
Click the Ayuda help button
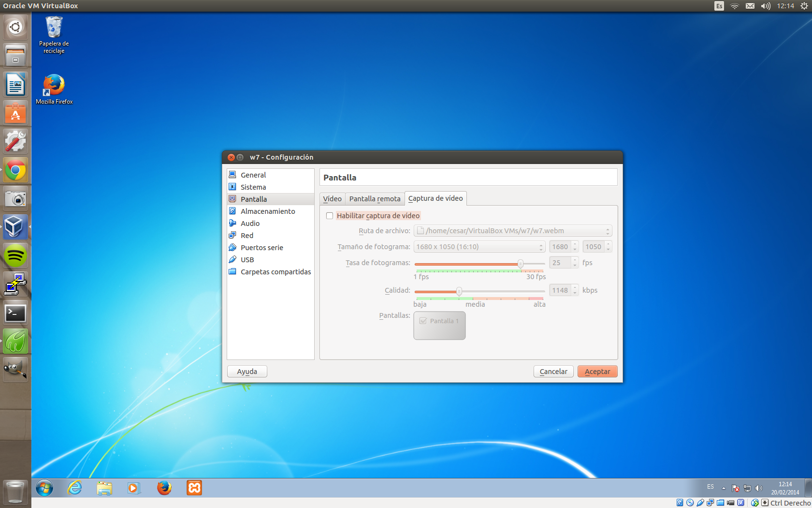pos(247,372)
